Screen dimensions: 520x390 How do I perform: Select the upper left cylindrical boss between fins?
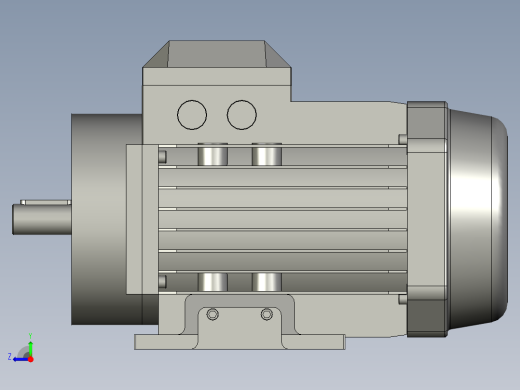point(213,154)
